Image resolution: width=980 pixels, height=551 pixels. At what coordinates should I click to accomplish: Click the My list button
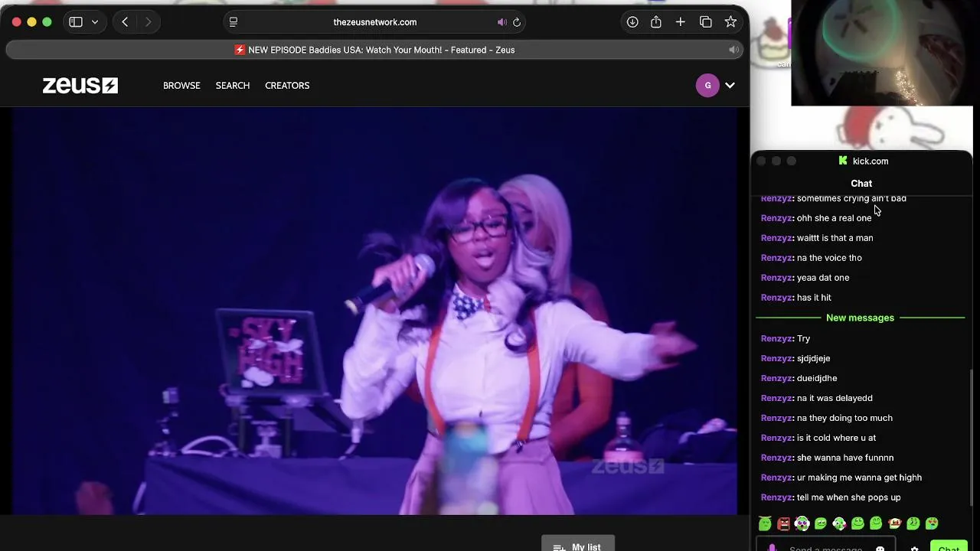tap(578, 544)
